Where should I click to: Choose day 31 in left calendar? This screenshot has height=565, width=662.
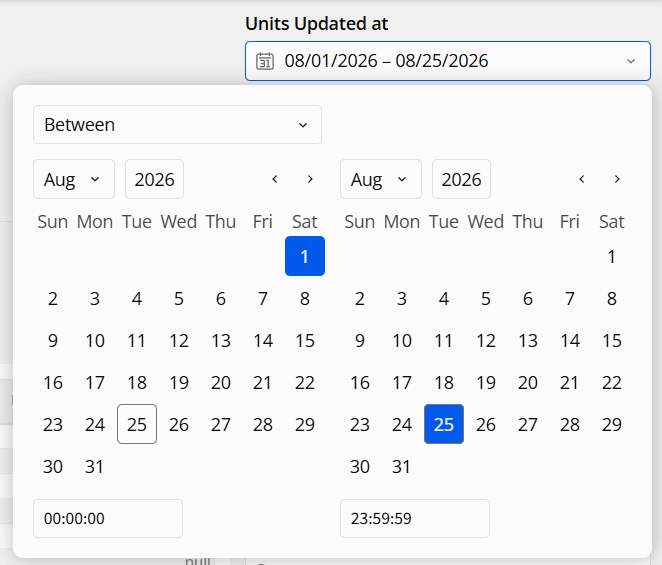(95, 467)
